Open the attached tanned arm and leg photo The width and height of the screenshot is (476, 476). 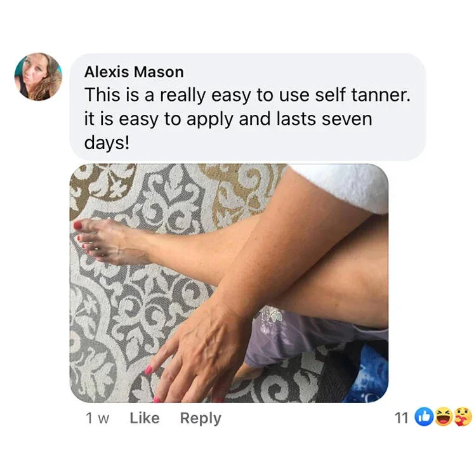pyautogui.click(x=229, y=283)
